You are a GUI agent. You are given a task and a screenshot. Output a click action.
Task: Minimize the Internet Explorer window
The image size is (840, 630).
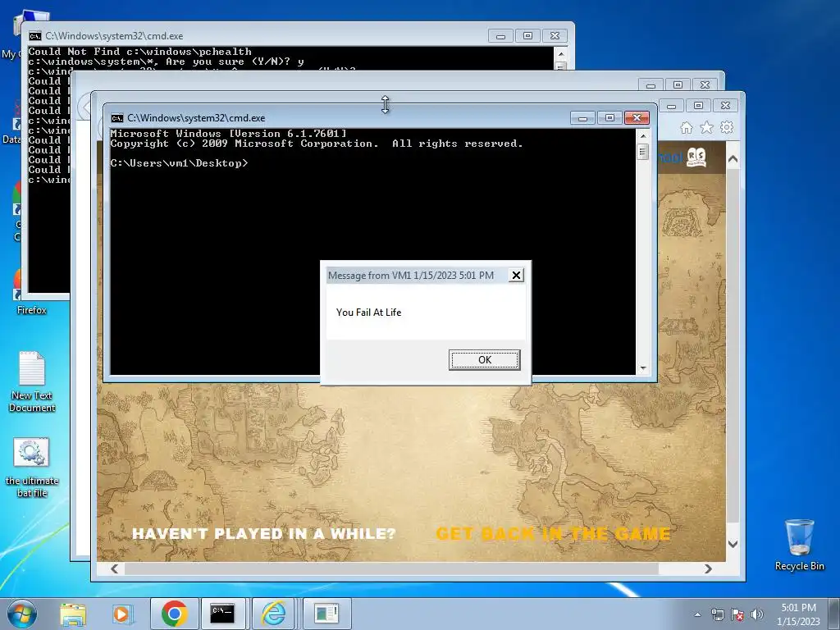671,106
